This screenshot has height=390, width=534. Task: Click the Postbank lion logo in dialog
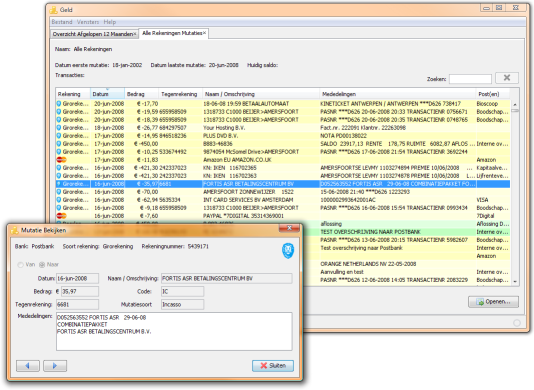click(x=288, y=251)
